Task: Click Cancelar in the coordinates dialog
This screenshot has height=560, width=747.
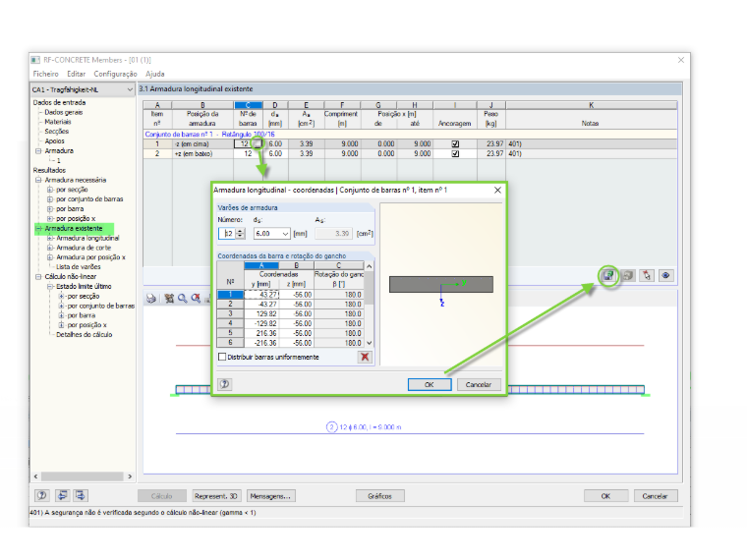Action: (479, 384)
